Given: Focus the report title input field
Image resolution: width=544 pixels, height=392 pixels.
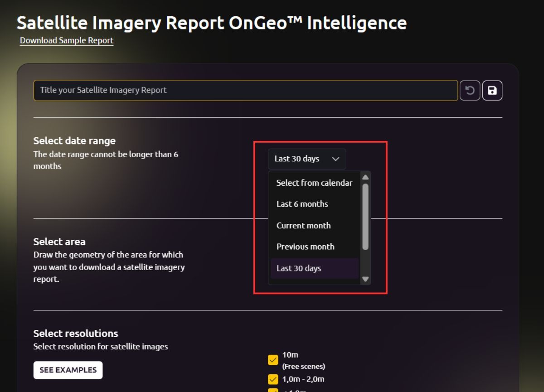Looking at the screenshot, I should pyautogui.click(x=245, y=90).
